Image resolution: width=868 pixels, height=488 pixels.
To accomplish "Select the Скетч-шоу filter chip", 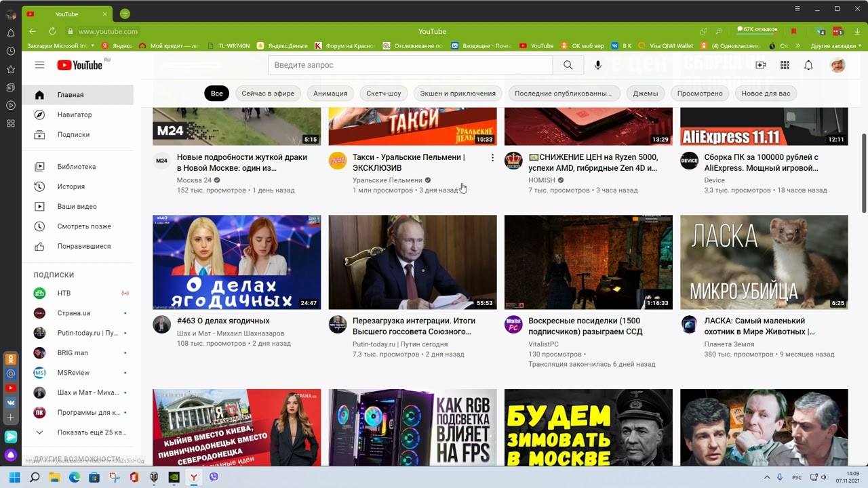I will click(x=384, y=94).
